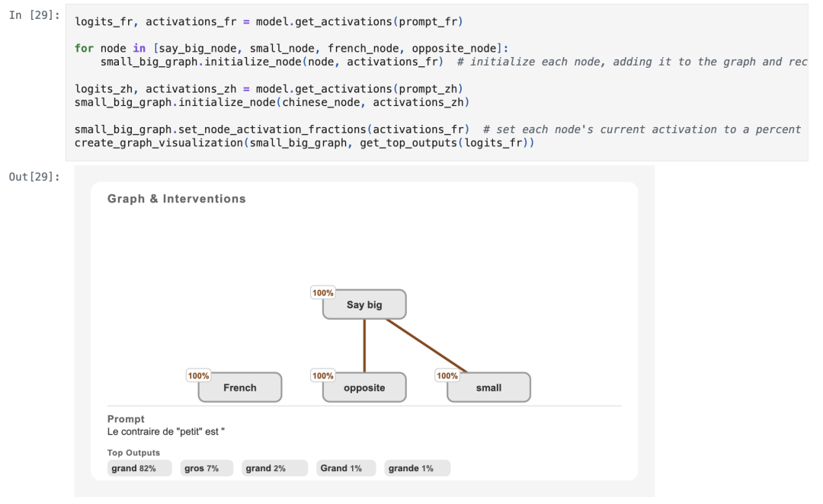The image size is (823, 504).
Task: Select the "small" graph node
Action: 488,388
